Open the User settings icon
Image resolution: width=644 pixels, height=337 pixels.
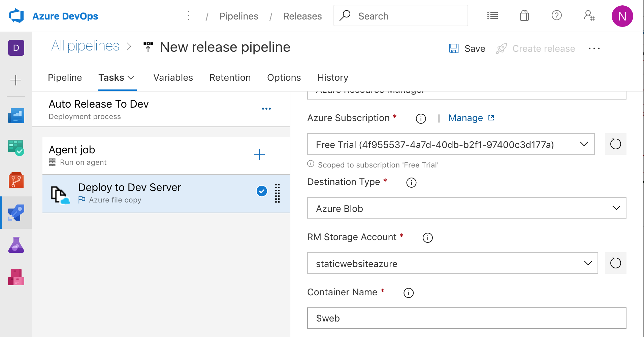[589, 15]
